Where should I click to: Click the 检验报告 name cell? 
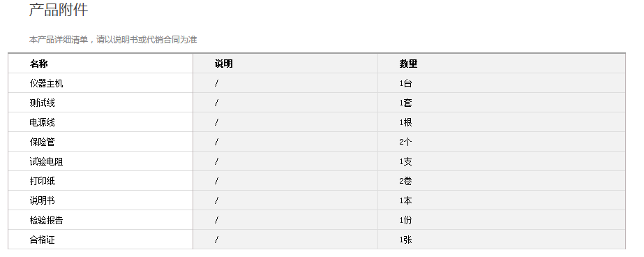coord(100,220)
